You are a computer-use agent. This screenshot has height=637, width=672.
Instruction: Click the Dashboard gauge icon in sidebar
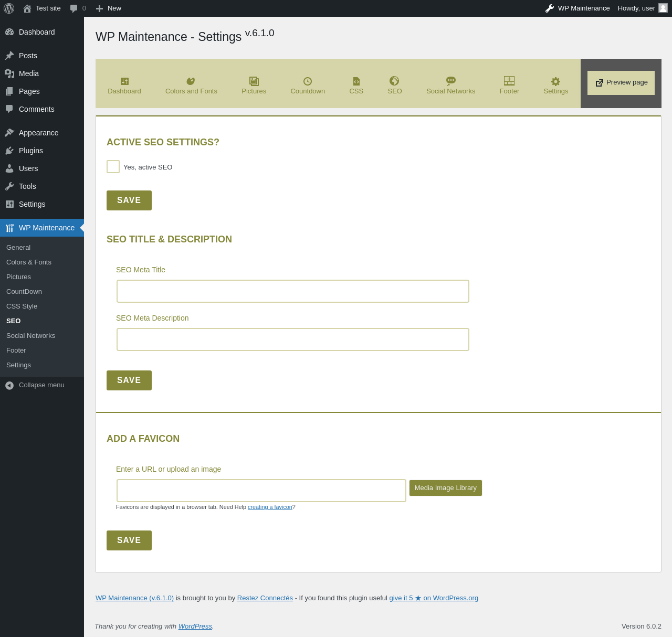click(x=9, y=32)
